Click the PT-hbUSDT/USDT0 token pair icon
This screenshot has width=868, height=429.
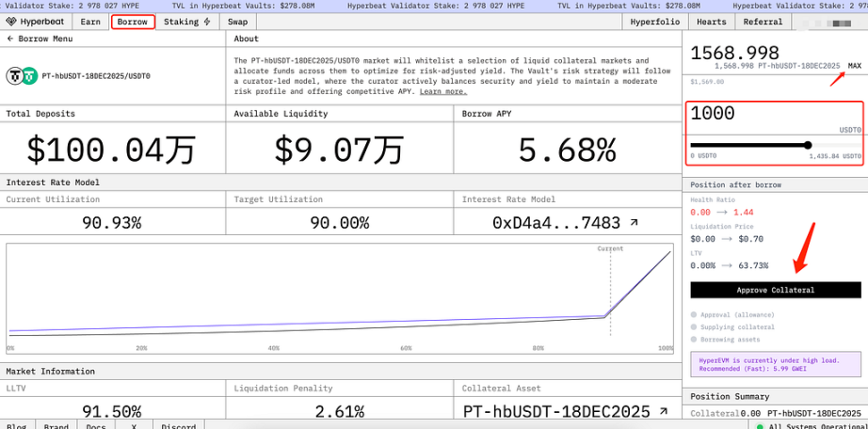click(x=22, y=76)
